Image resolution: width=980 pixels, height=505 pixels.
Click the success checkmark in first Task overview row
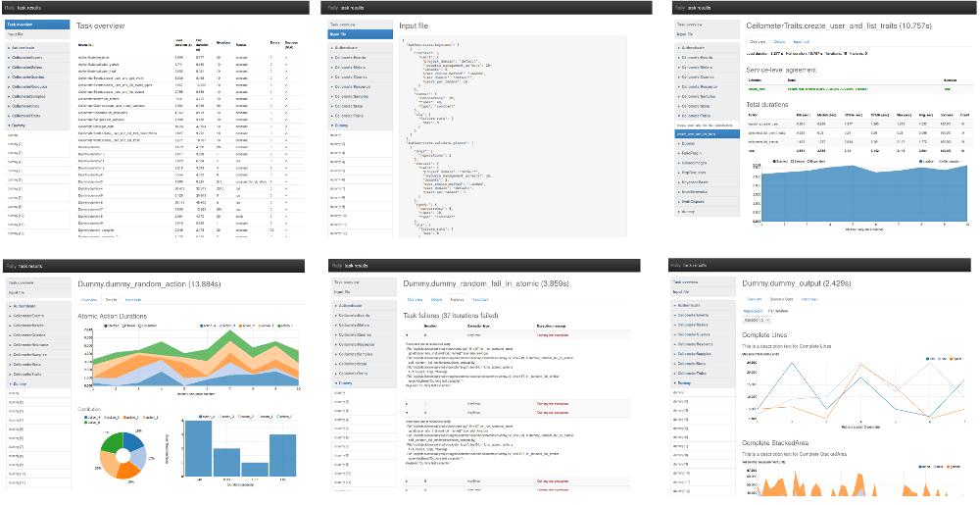pos(285,59)
